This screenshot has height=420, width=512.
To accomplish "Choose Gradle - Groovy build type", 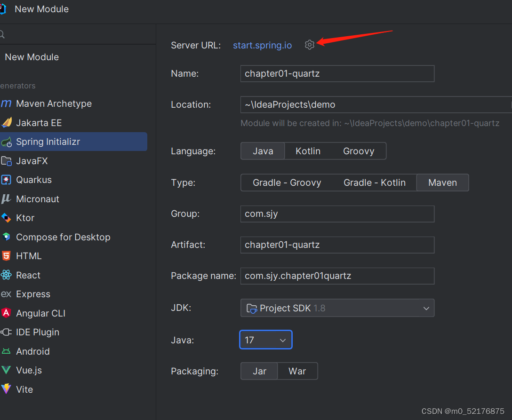I will click(287, 182).
